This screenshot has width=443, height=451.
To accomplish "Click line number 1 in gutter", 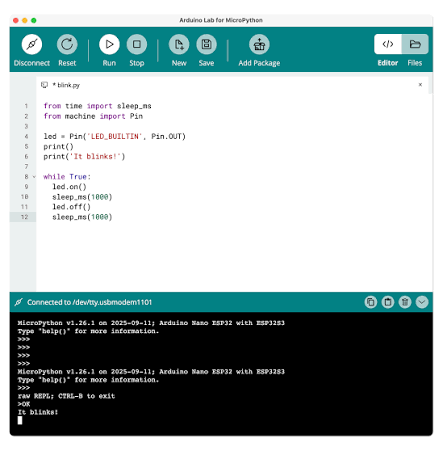I will tap(26, 106).
